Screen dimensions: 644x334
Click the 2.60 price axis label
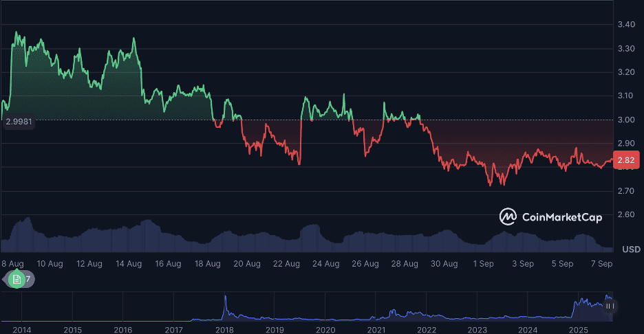click(626, 215)
